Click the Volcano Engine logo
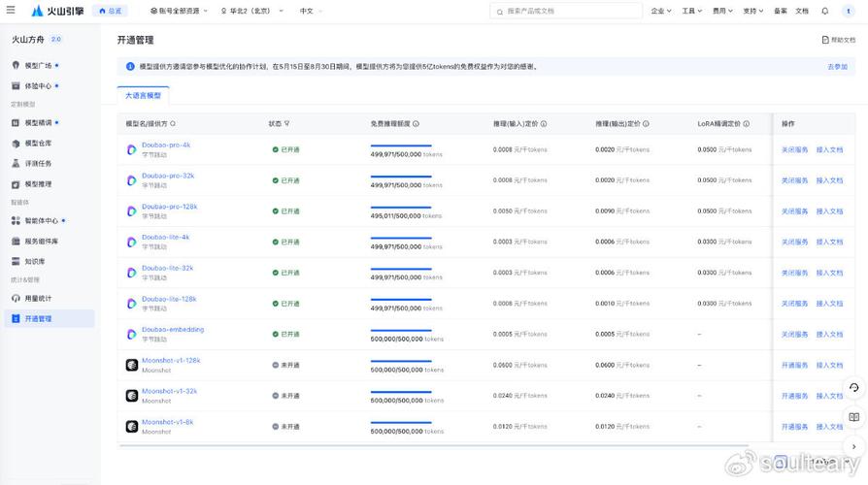The image size is (868, 485). click(57, 11)
